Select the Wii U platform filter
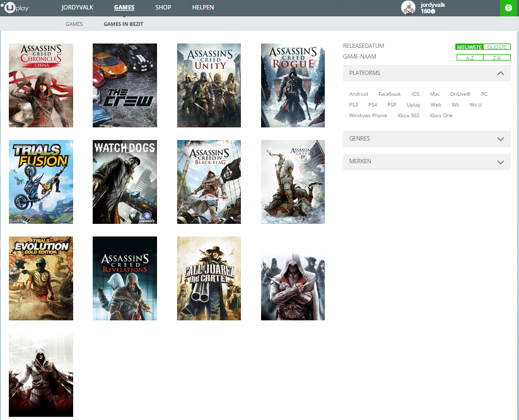 click(x=475, y=105)
